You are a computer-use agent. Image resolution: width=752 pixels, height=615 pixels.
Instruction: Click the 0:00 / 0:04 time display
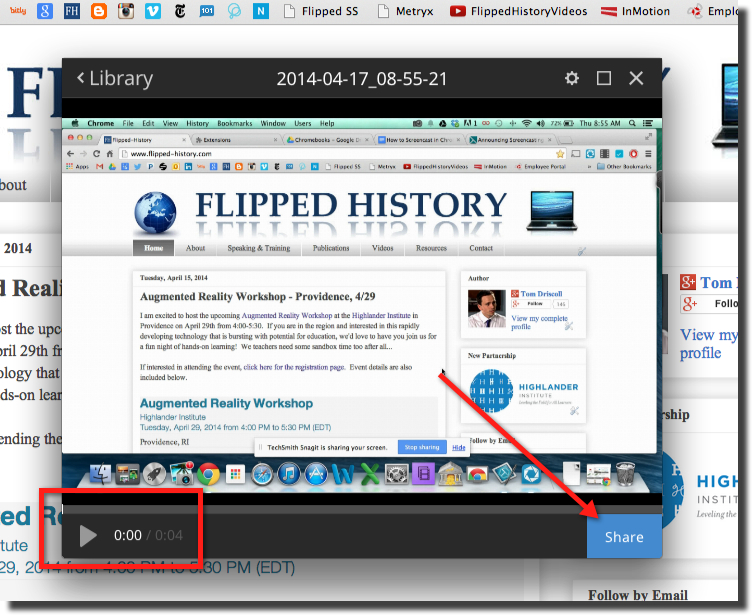148,535
